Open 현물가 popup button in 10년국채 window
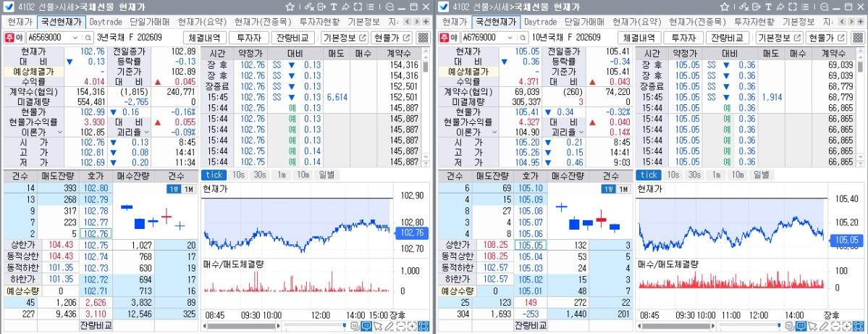The height and width of the screenshot is (334, 868). click(827, 38)
